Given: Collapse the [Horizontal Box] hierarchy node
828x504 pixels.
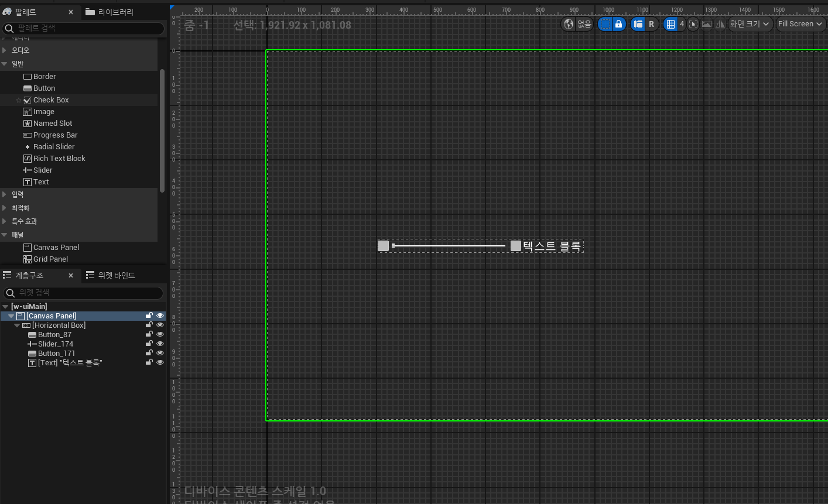Looking at the screenshot, I should point(17,325).
